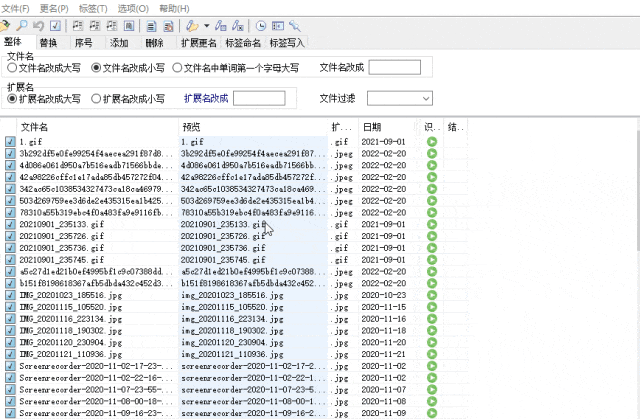Click date cell '2020-11-21'
Screen dimensions: 640x419
pyautogui.click(x=384, y=354)
